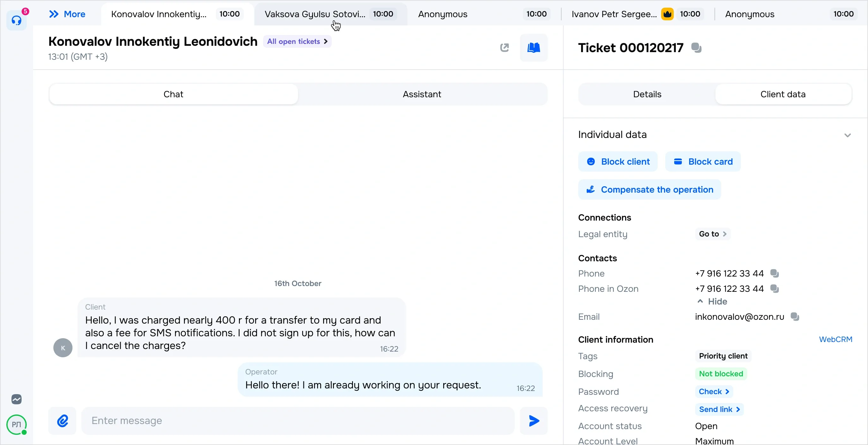Open the headset support queue icon
The height and width of the screenshot is (445, 868).
click(17, 21)
